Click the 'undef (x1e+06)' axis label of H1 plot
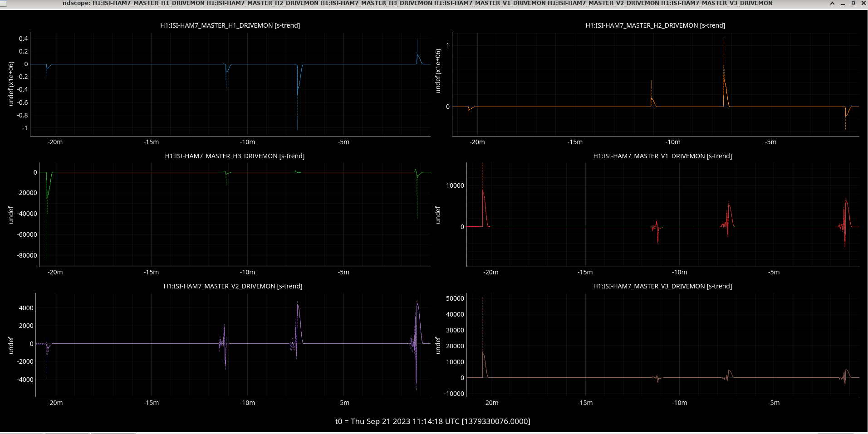868x434 pixels. (x=11, y=84)
